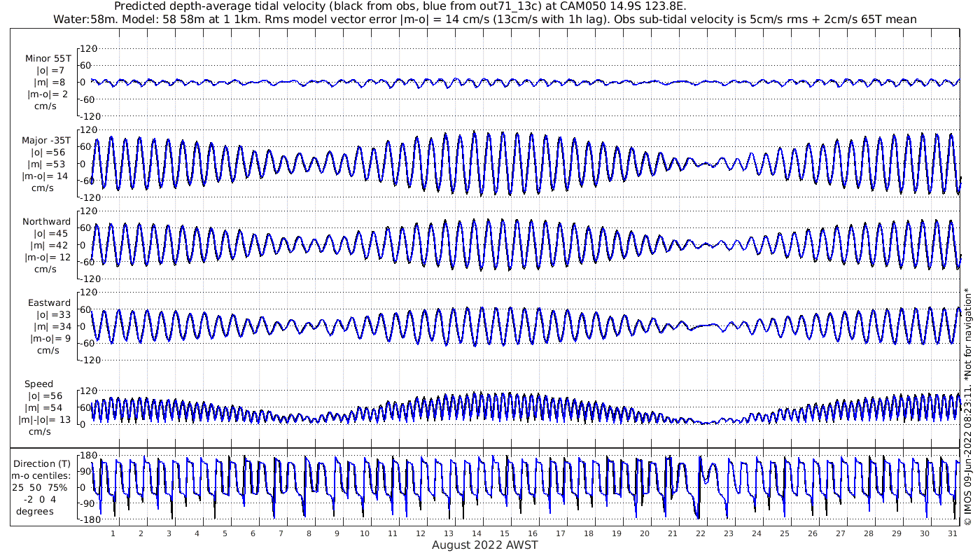980x560 pixels.
Task: Click the 'Speed' panel label
Action: click(x=38, y=384)
